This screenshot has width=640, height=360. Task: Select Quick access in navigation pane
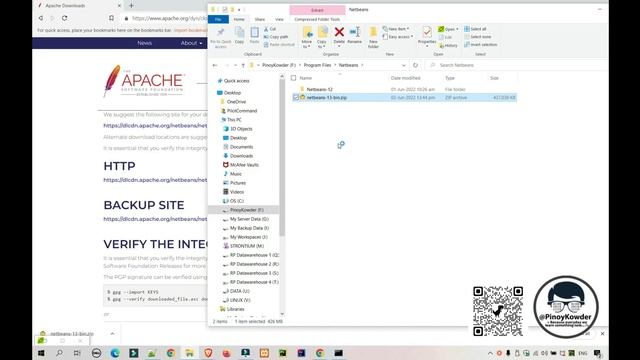(x=236, y=81)
